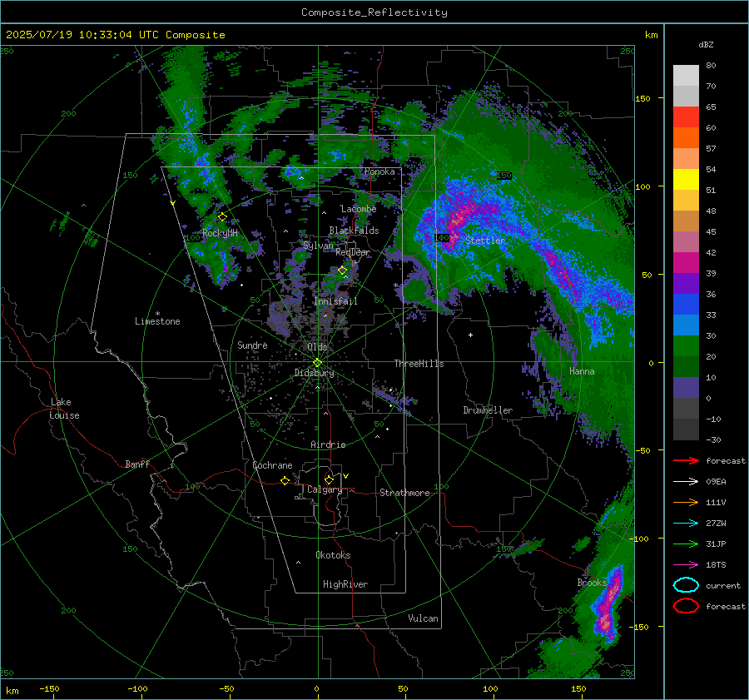Click the Lacombe city label
The image size is (749, 700).
pyautogui.click(x=359, y=209)
